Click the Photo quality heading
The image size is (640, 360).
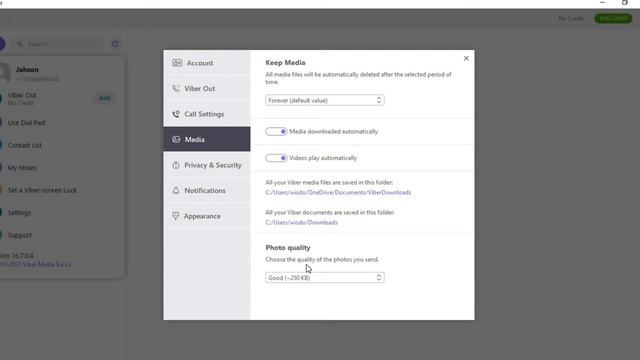(x=288, y=247)
